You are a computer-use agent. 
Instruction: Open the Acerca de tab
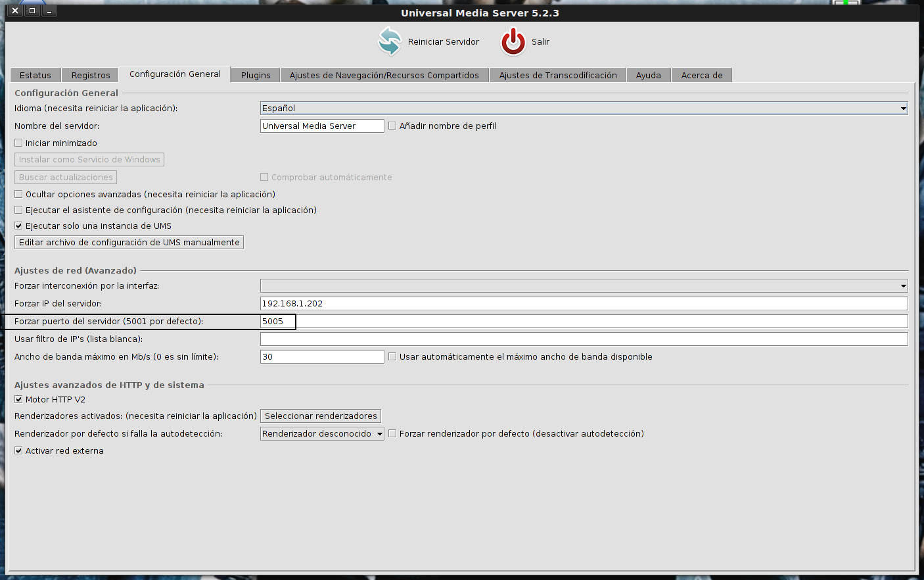pos(702,75)
